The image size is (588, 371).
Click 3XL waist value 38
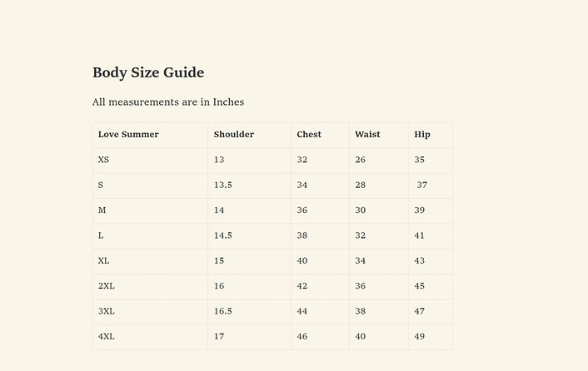click(361, 311)
